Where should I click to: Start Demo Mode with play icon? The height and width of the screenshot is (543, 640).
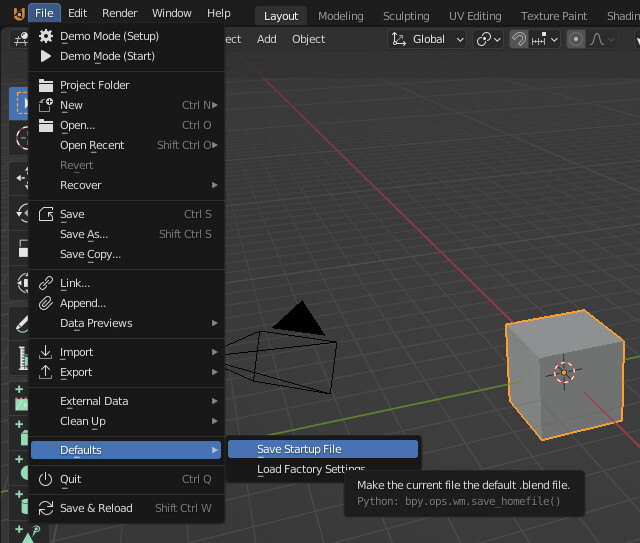coord(46,56)
